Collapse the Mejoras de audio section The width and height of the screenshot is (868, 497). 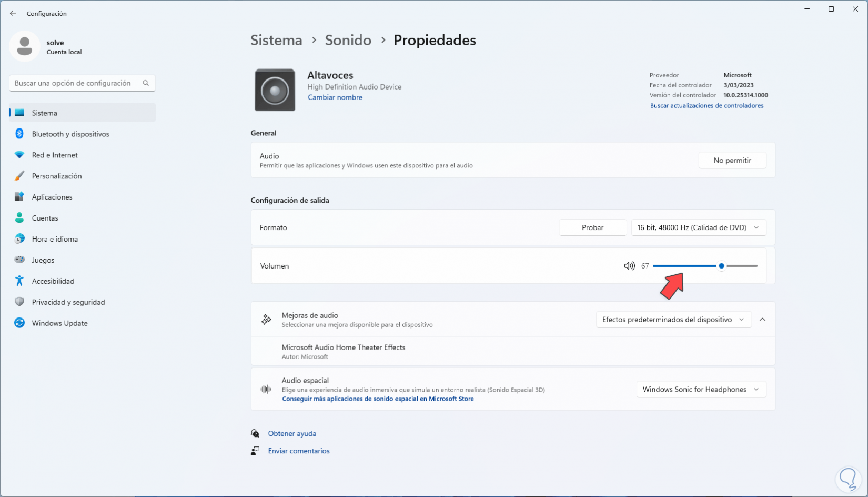click(x=762, y=320)
